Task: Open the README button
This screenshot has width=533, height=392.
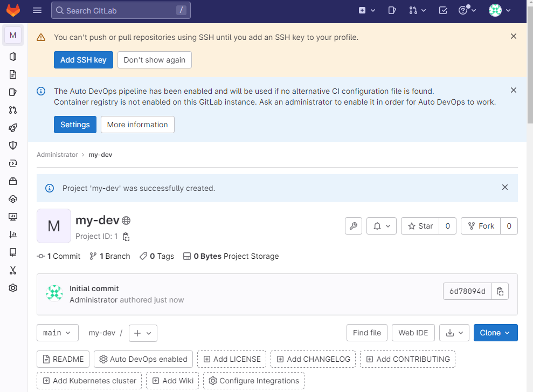Action: coord(63,359)
